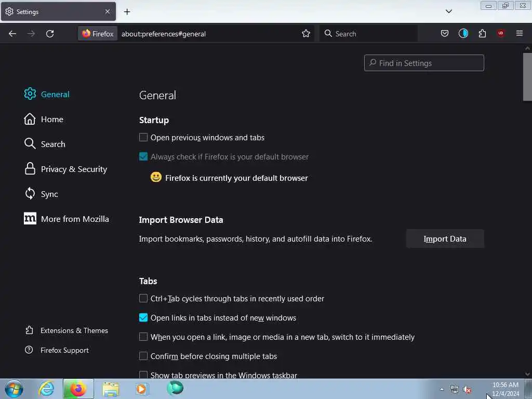Screen dimensions: 532x399
Task: Open the Firefox hamburger menu
Action: 519,33
